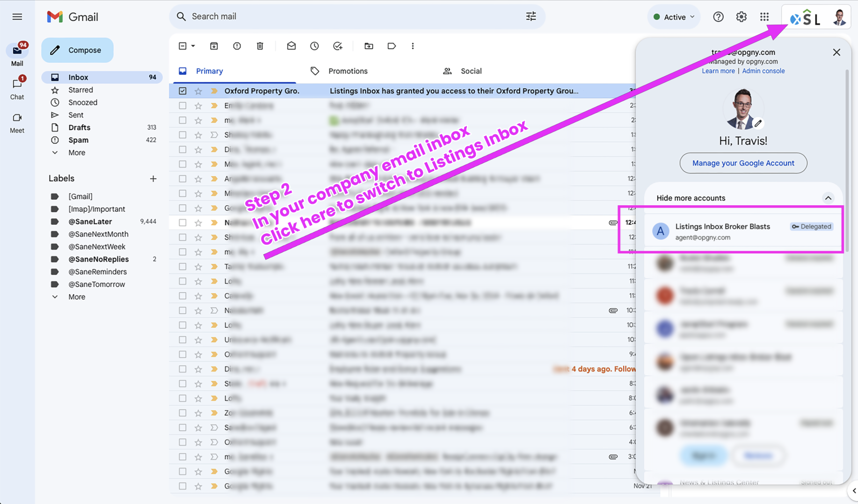Click the account profile avatar at top right
Image resolution: width=858 pixels, height=504 pixels.
pos(839,17)
